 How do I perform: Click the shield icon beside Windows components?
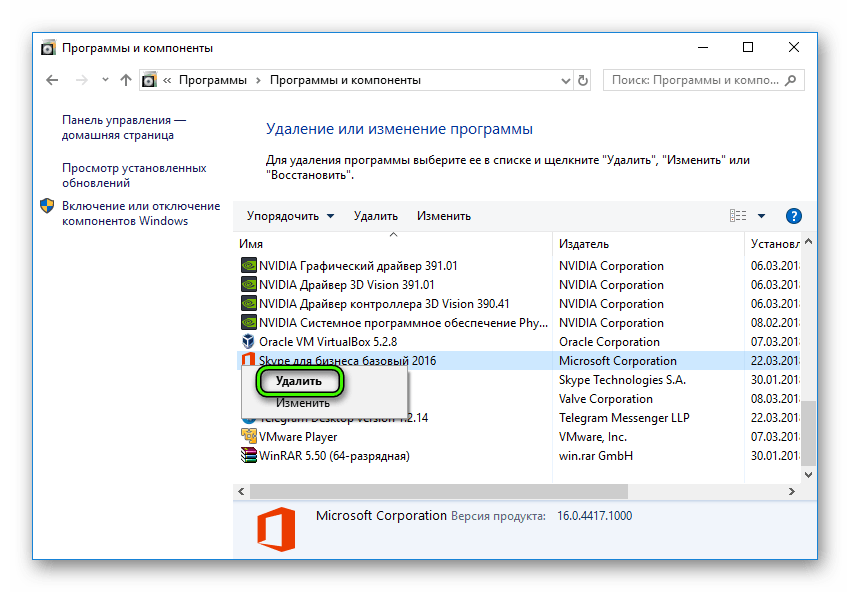[x=47, y=205]
